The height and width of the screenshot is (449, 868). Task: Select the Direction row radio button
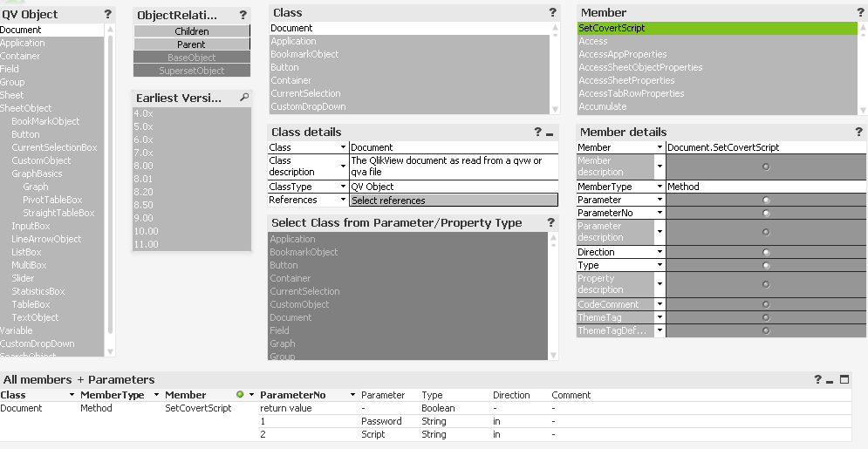tap(766, 252)
